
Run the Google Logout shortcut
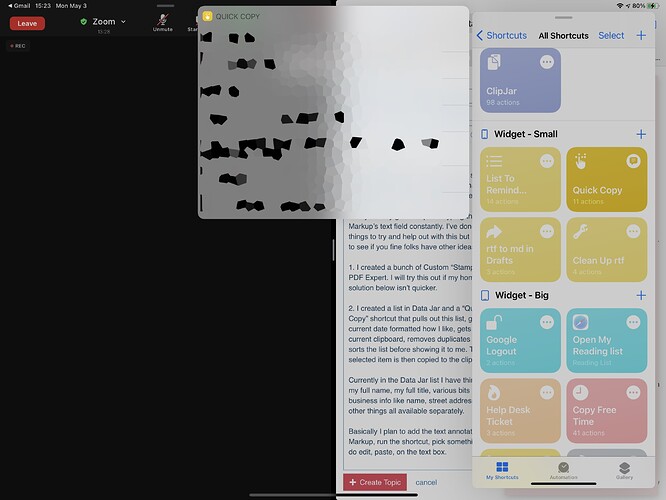pos(520,341)
